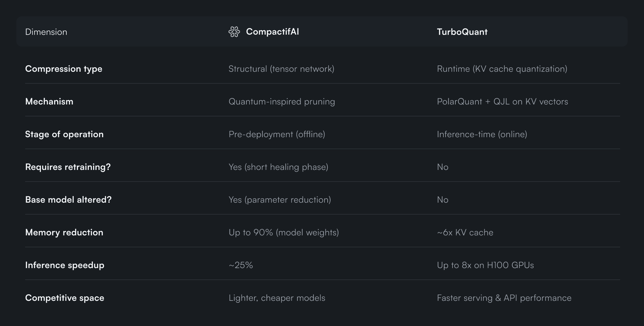Click the Inference speedup row label
644x326 pixels.
pos(64,265)
